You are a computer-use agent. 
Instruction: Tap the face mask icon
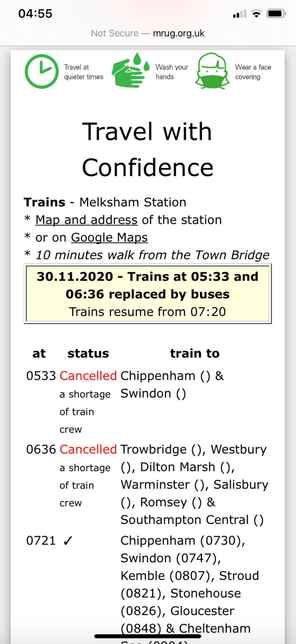(212, 71)
